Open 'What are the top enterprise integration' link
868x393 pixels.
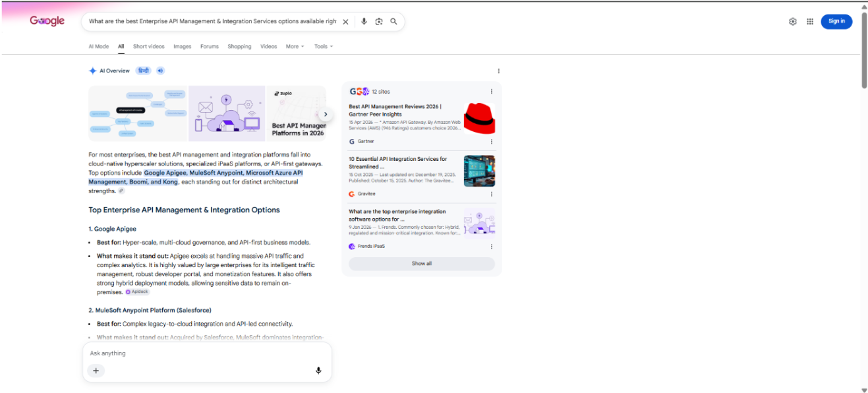coord(397,216)
